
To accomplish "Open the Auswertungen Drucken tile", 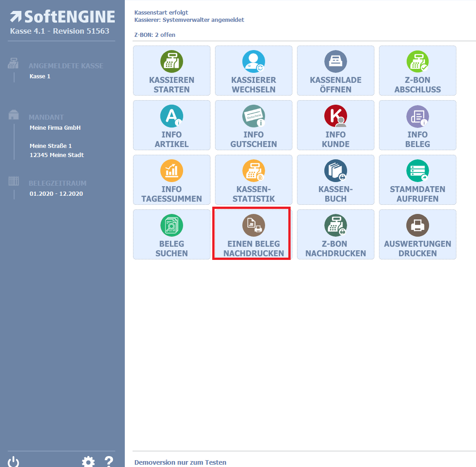I will [418, 234].
